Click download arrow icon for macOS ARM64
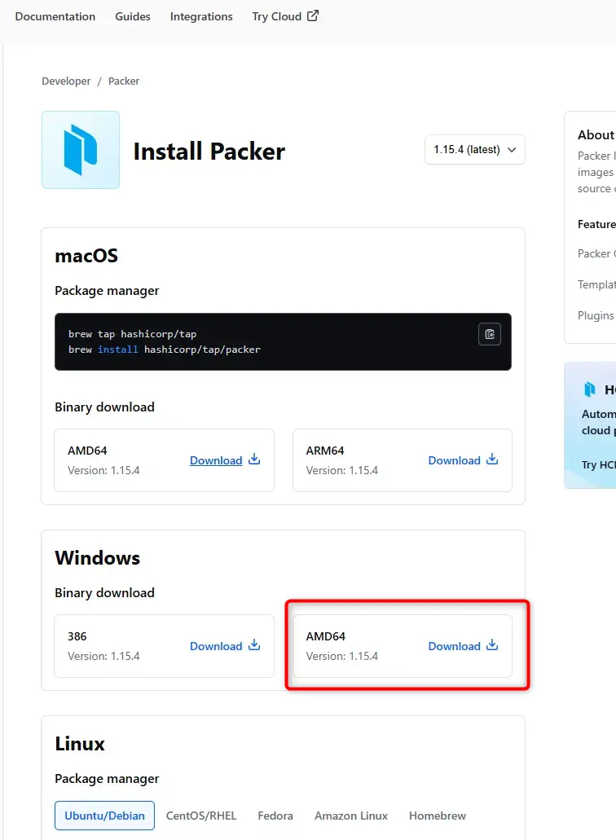 pyautogui.click(x=492, y=459)
